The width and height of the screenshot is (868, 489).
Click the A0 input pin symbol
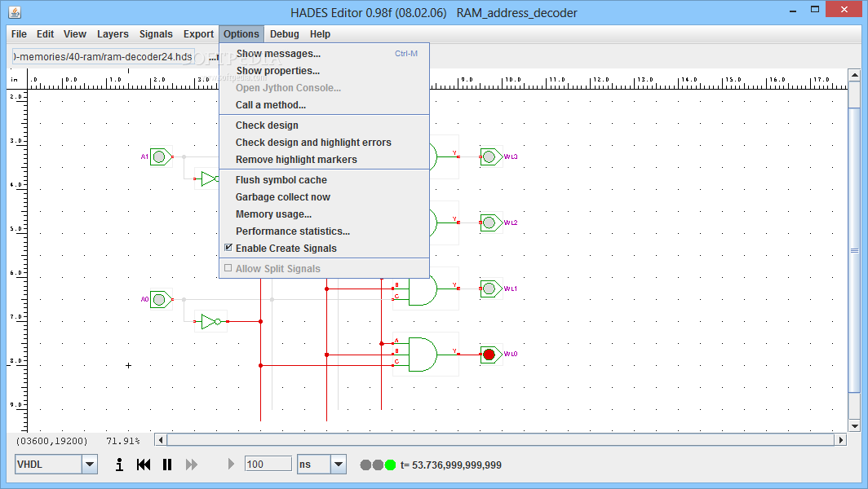coord(161,300)
